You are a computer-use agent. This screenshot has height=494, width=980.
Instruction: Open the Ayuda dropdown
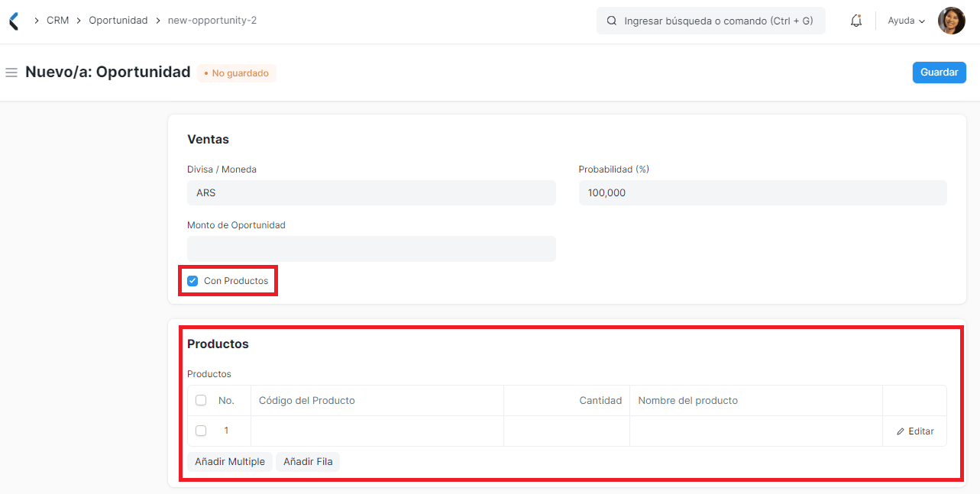[x=907, y=21]
